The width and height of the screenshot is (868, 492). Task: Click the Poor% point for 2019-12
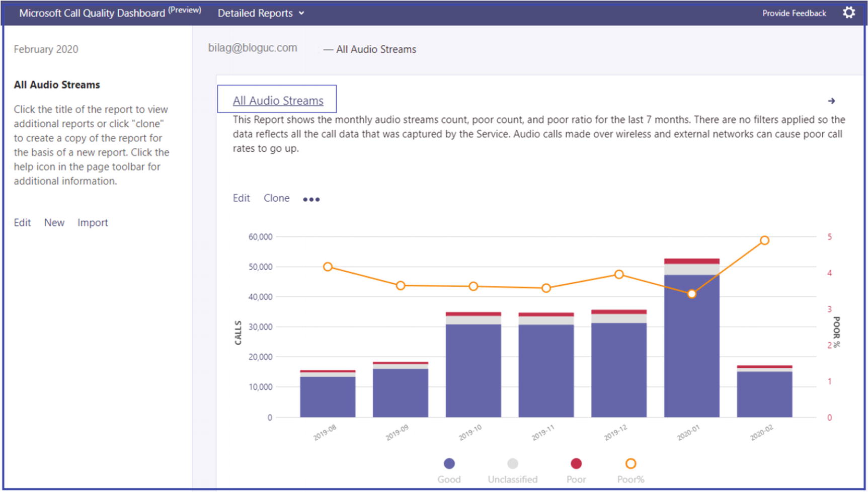pyautogui.click(x=619, y=274)
